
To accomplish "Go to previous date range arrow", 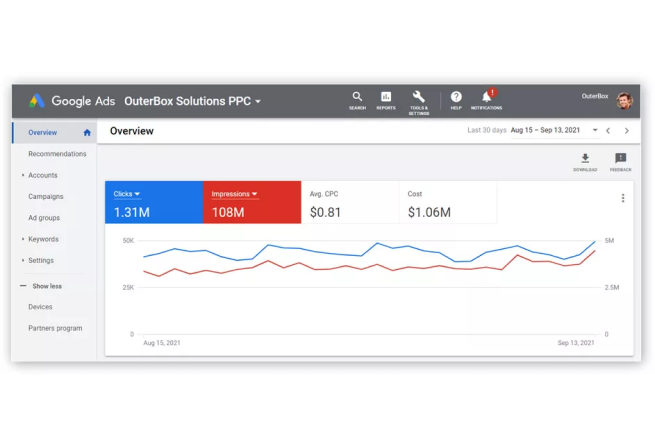I will [608, 131].
